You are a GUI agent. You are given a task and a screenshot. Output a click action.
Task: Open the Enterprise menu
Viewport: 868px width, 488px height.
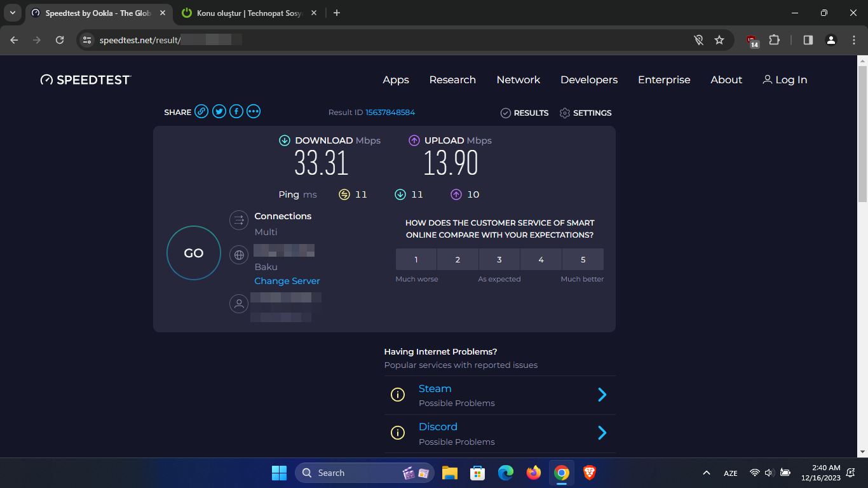(x=664, y=79)
